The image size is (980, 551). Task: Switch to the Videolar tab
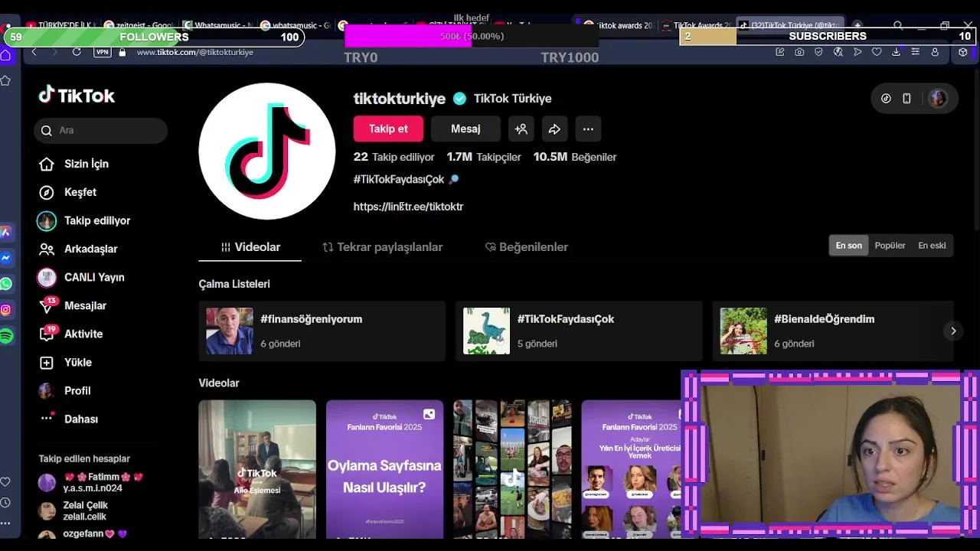[x=250, y=247]
